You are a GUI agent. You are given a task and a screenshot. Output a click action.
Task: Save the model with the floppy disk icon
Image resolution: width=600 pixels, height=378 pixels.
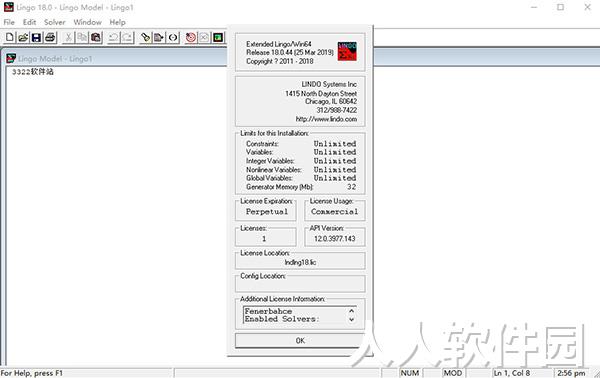tap(36, 37)
